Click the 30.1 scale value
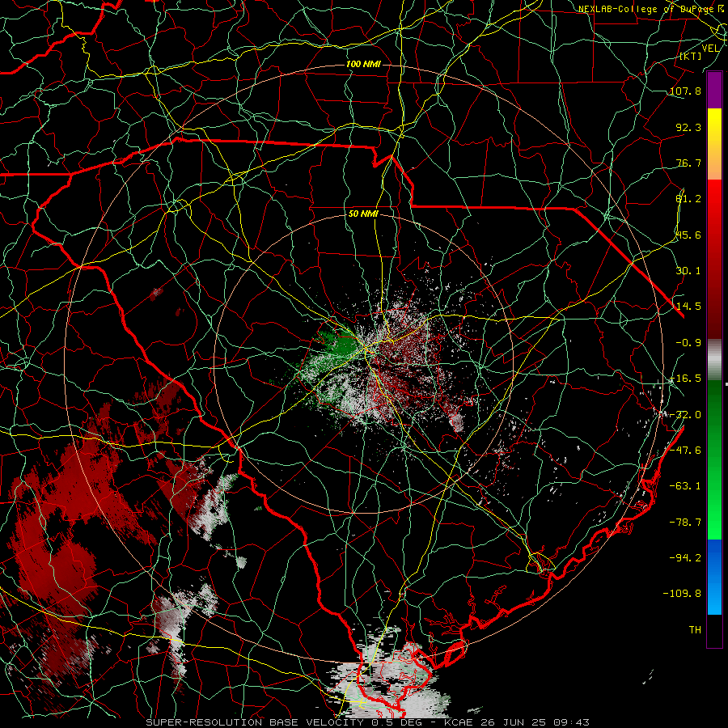The image size is (728, 728). coord(688,271)
